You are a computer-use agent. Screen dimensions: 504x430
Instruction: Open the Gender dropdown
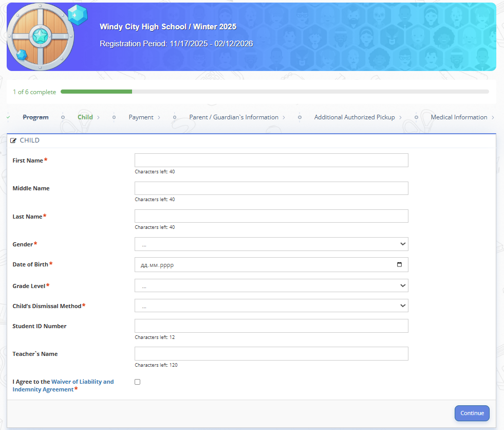point(271,244)
